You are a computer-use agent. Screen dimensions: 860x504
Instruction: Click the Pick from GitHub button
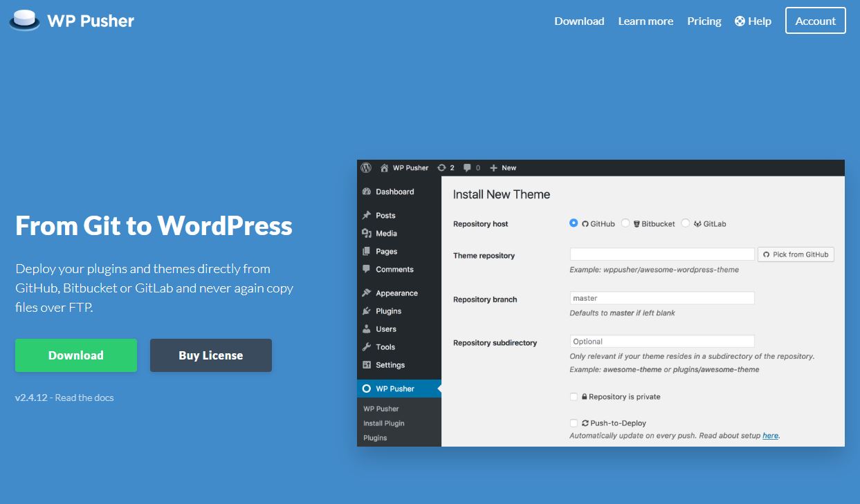[796, 254]
